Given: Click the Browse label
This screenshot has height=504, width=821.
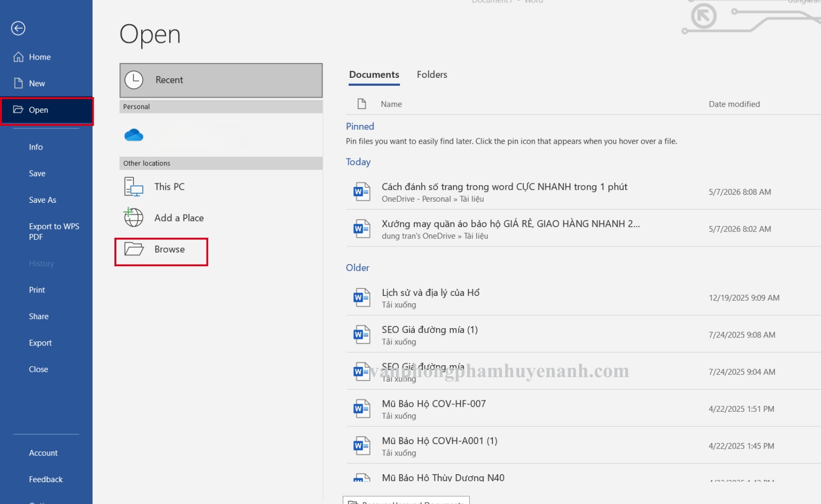Looking at the screenshot, I should point(169,249).
